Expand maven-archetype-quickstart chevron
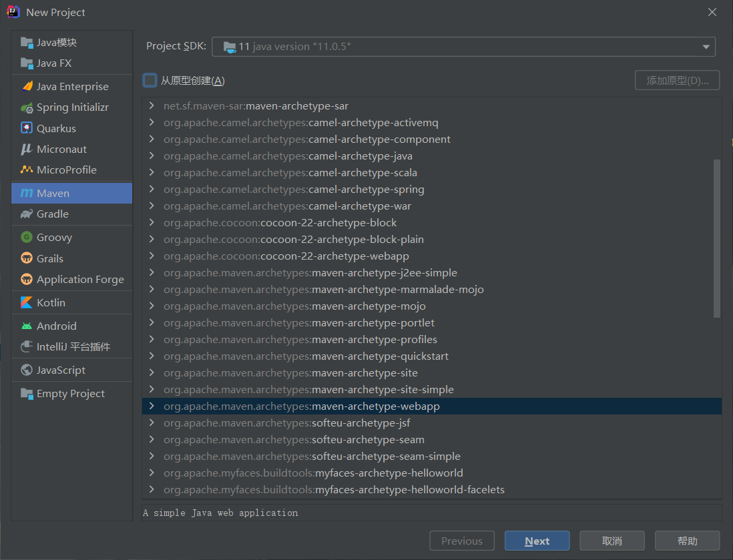This screenshot has height=560, width=733. (x=152, y=356)
